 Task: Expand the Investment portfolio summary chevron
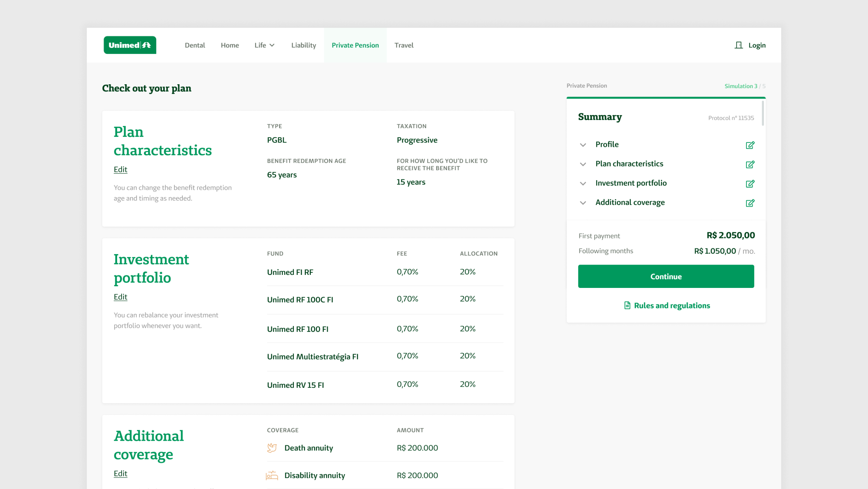[x=583, y=183]
